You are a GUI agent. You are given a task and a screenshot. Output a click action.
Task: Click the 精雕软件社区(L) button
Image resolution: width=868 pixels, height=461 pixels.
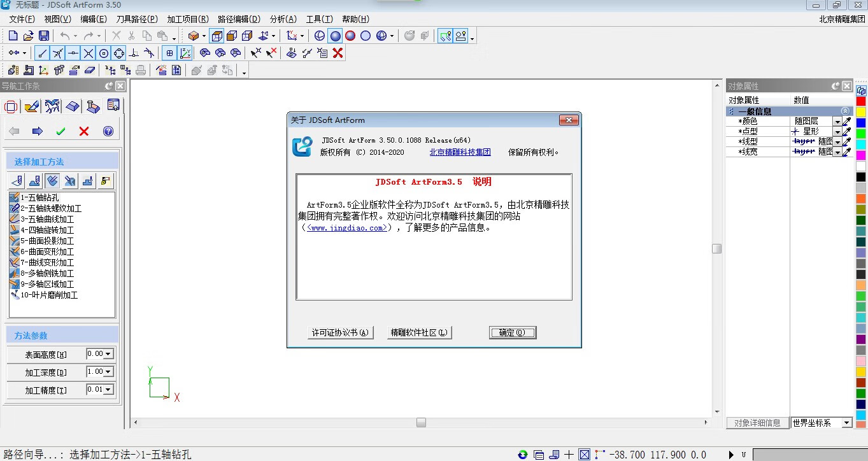click(419, 332)
